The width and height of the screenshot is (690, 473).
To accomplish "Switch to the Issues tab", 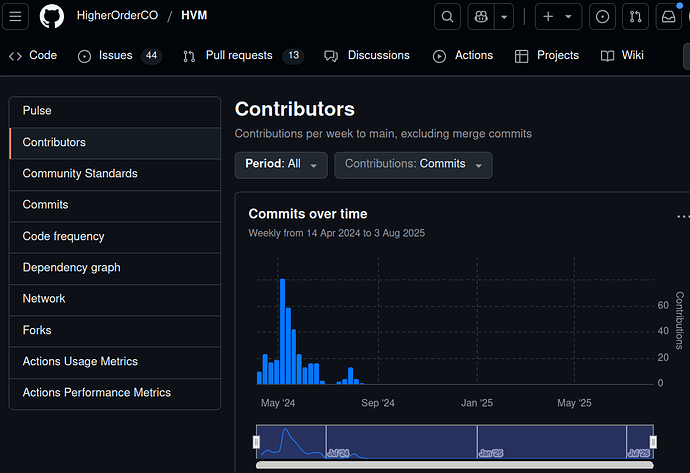I will (x=120, y=55).
